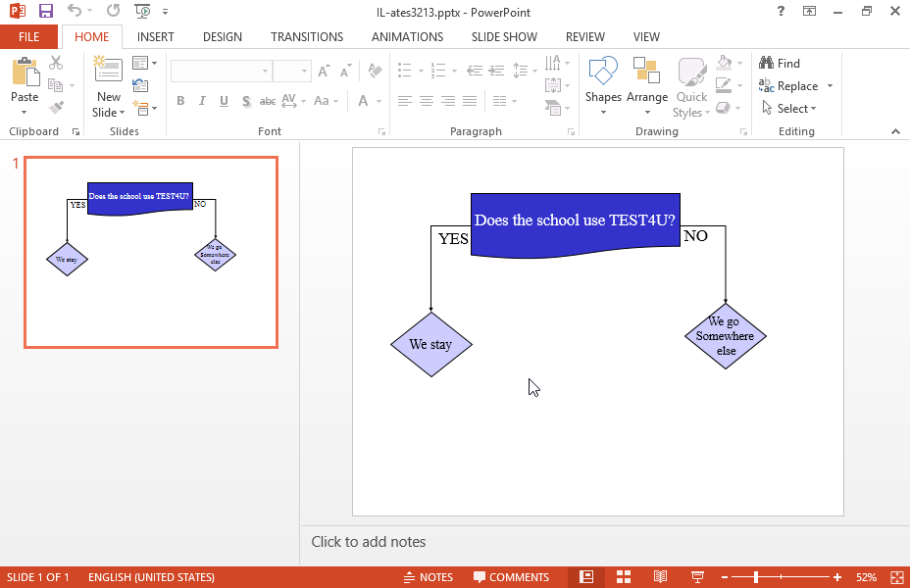Switch to the ANIMATIONS tab
This screenshot has height=588, width=910.
[407, 37]
